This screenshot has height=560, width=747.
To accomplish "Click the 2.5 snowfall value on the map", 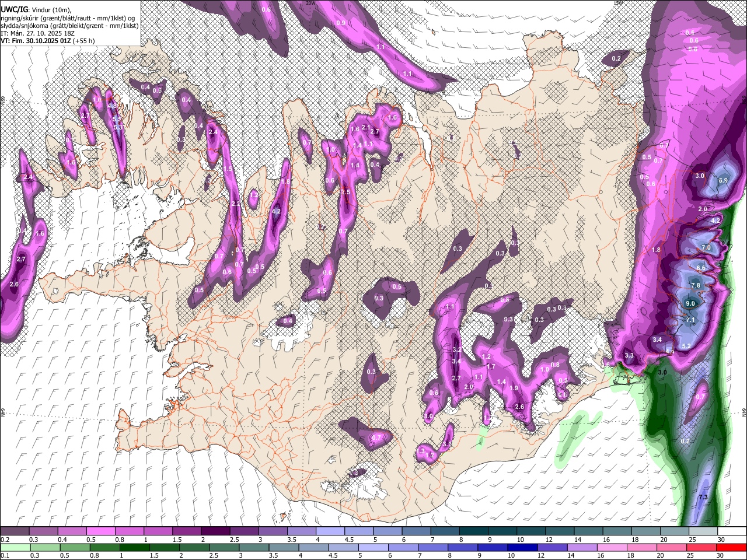I will (x=345, y=192).
